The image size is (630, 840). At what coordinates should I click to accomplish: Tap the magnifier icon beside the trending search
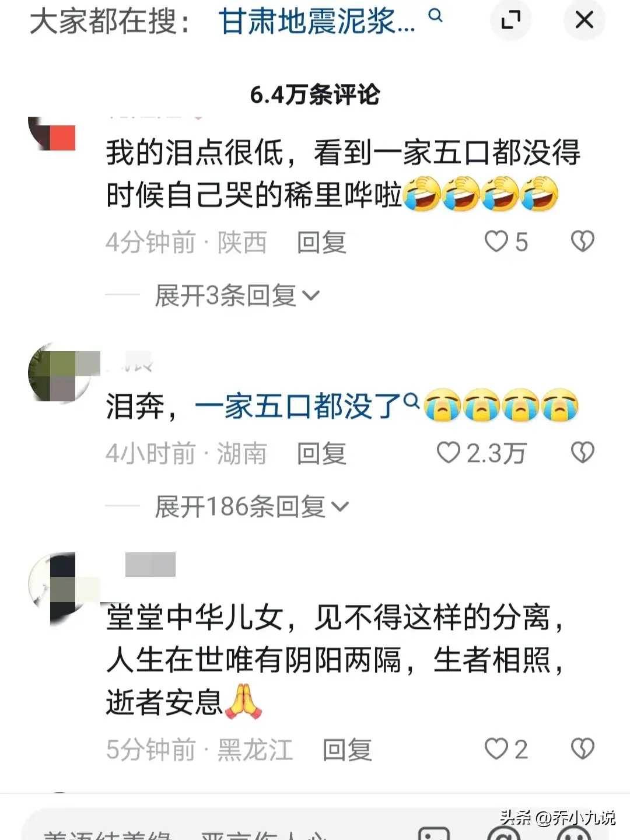[x=436, y=15]
